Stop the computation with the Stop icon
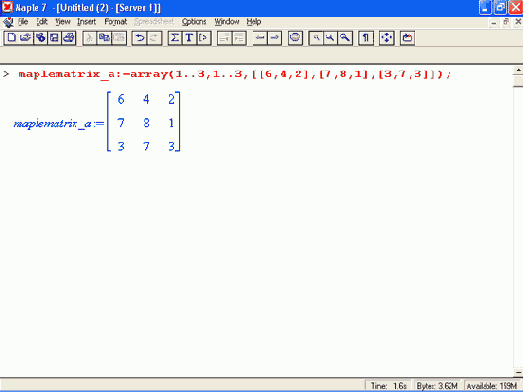 pos(295,38)
